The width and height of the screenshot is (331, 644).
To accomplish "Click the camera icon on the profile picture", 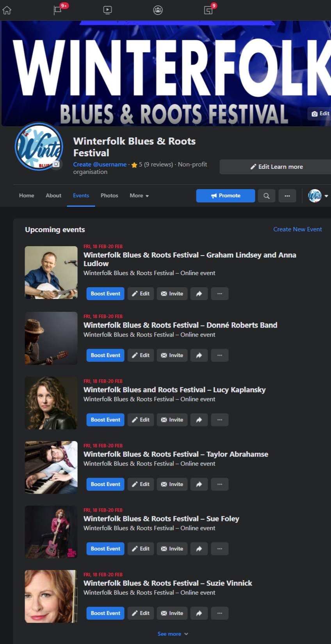I will (56, 164).
